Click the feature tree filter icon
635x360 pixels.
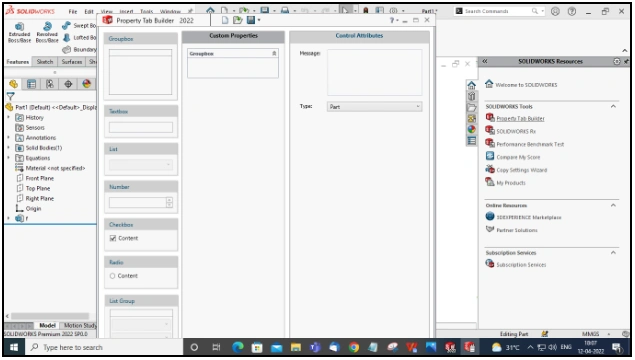(x=10, y=96)
